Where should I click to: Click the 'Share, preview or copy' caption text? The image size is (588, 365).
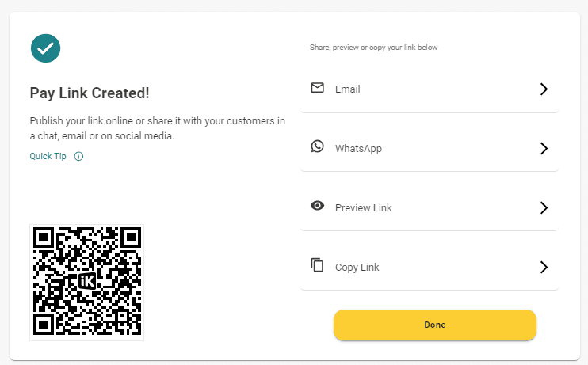[373, 48]
